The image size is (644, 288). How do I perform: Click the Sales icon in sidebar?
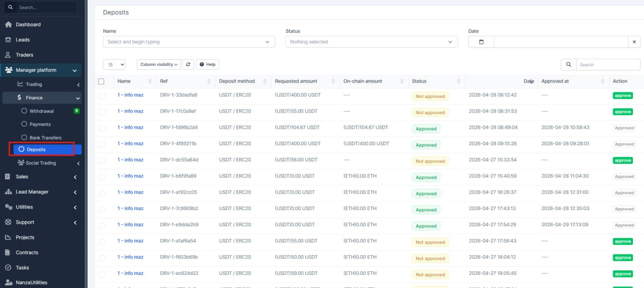[x=8, y=177]
